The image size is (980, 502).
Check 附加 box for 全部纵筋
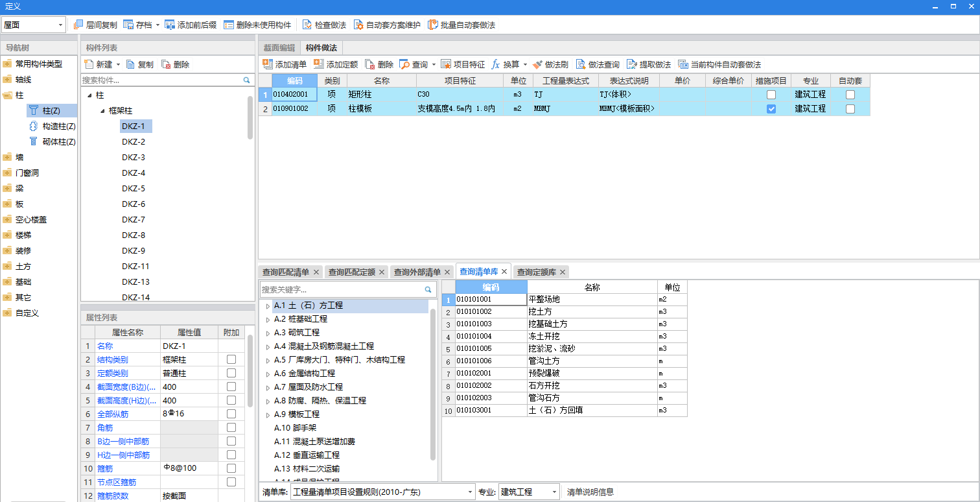(x=231, y=414)
